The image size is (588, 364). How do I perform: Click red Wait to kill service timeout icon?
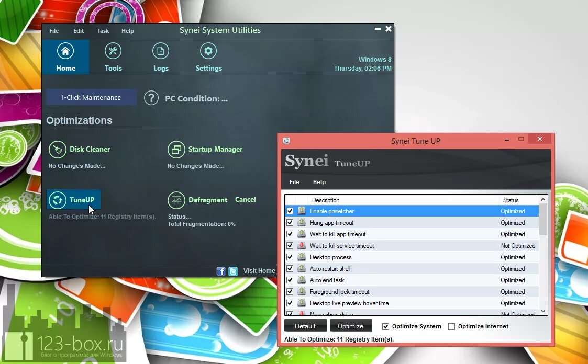pyautogui.click(x=302, y=246)
